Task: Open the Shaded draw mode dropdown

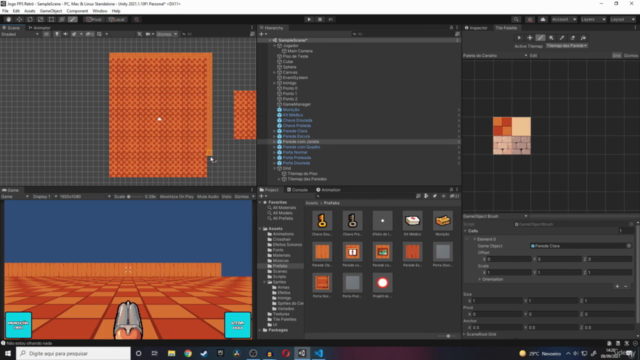Action: (20, 34)
